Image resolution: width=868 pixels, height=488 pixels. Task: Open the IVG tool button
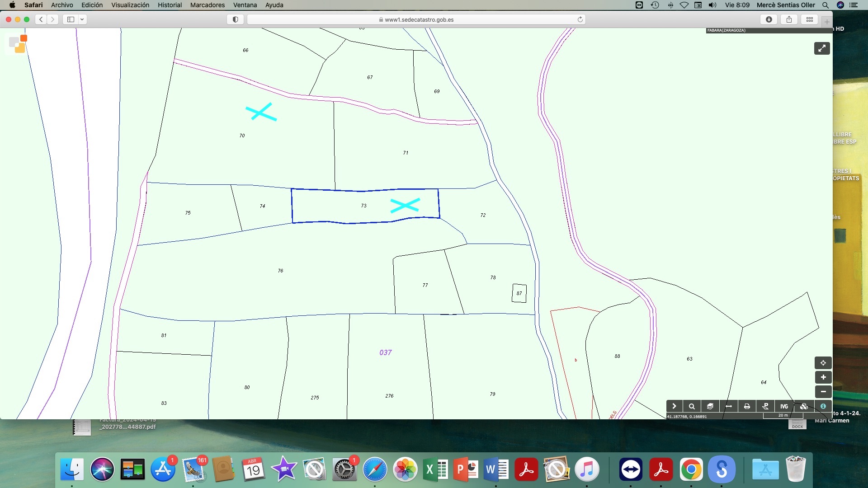click(x=784, y=406)
